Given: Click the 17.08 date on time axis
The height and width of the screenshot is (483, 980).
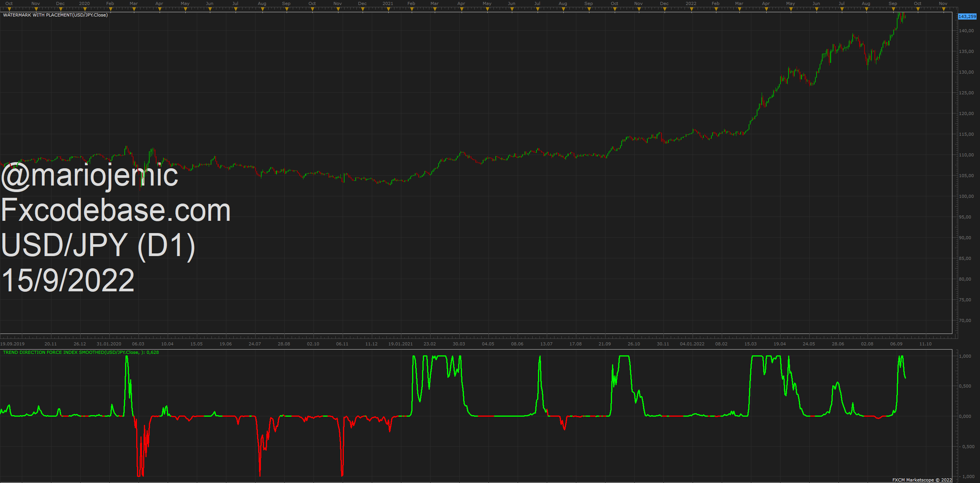Looking at the screenshot, I should click(576, 344).
